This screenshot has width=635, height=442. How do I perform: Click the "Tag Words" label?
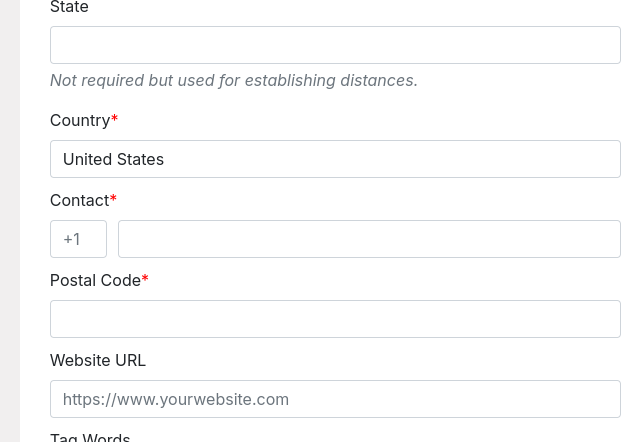point(90,436)
